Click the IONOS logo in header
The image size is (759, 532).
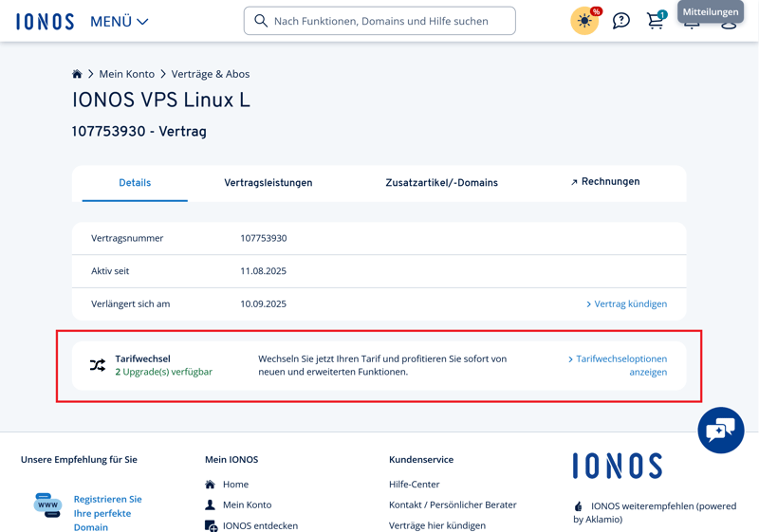45,21
